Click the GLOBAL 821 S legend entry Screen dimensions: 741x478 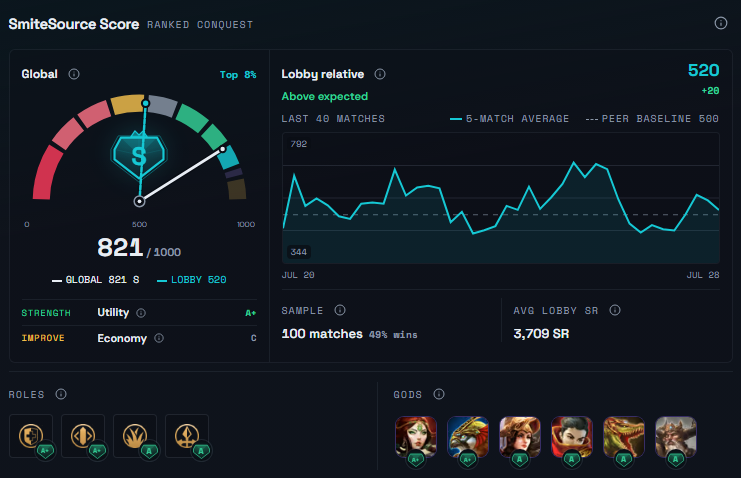point(95,280)
